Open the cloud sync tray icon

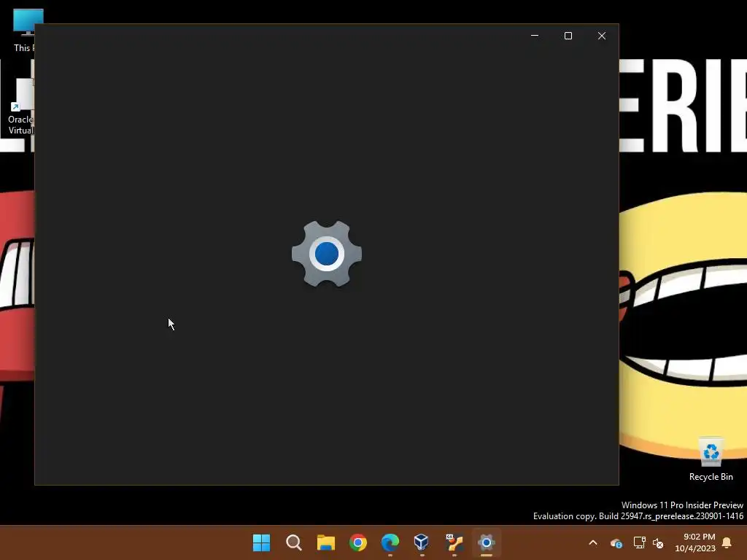point(616,542)
